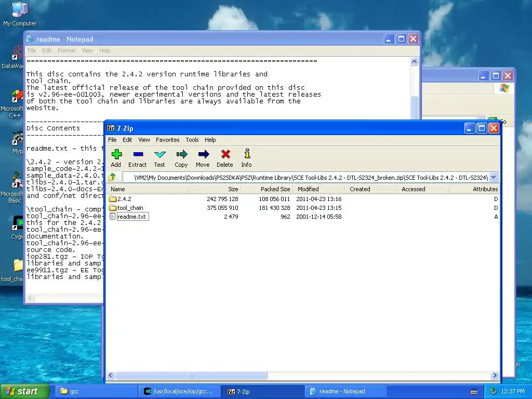The width and height of the screenshot is (532, 399).
Task: Select the tool_chain folder in the 7-Zip list
Action: [130, 208]
